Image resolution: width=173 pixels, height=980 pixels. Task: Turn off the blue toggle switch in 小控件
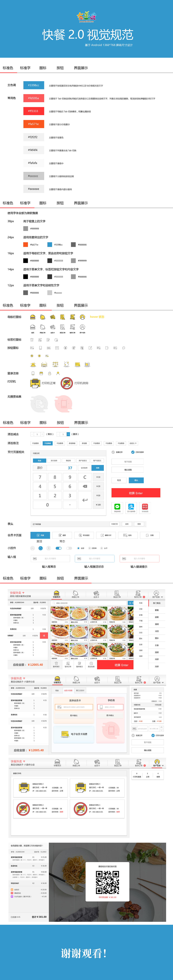59,548
